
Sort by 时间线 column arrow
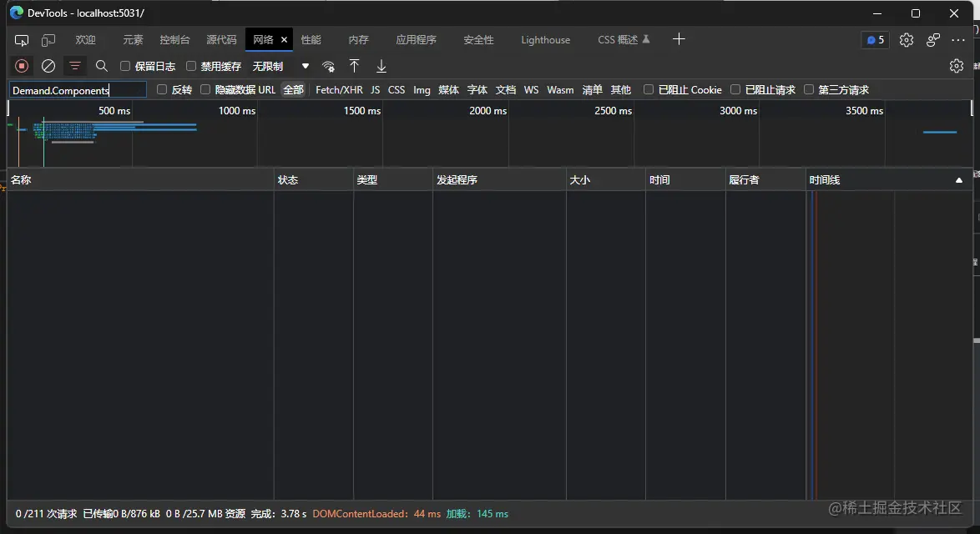(x=959, y=180)
